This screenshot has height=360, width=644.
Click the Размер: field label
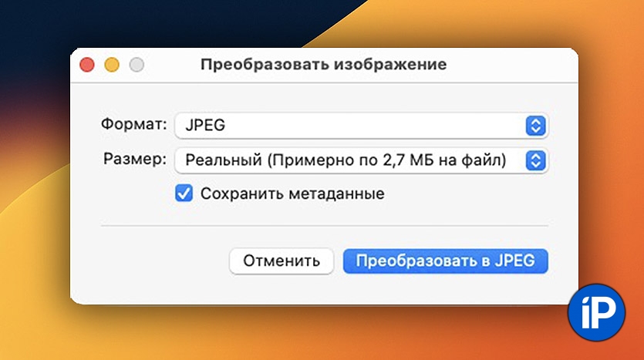[134, 160]
